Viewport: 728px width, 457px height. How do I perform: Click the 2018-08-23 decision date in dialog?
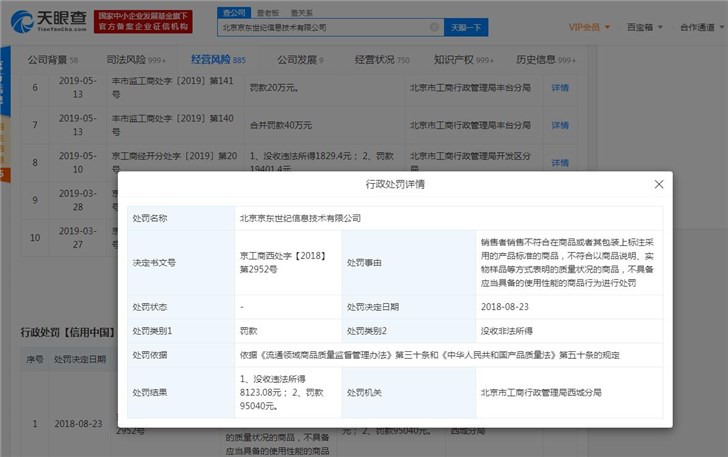coord(505,307)
